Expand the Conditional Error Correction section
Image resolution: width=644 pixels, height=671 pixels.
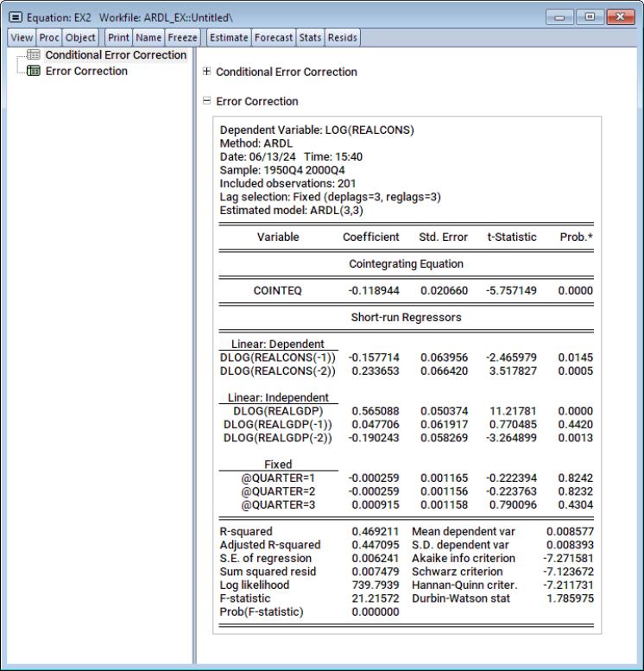205,73
